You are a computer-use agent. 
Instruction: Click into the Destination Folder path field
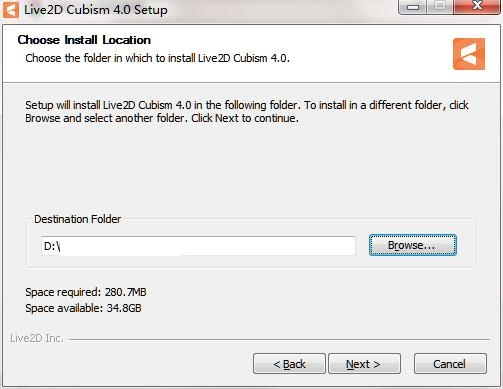coord(198,246)
